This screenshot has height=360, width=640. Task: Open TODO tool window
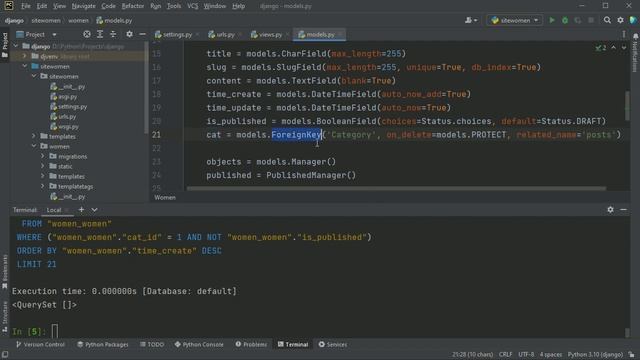click(152, 344)
